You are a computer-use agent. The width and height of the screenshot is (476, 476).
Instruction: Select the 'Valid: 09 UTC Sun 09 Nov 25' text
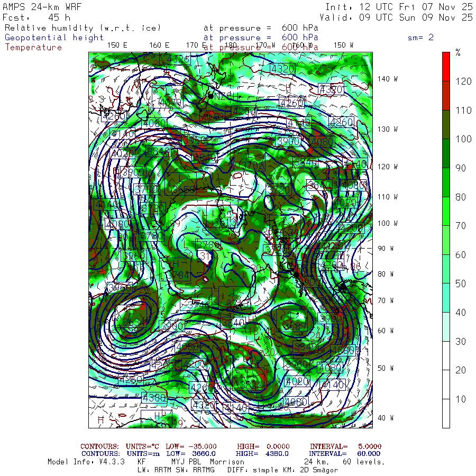point(399,17)
